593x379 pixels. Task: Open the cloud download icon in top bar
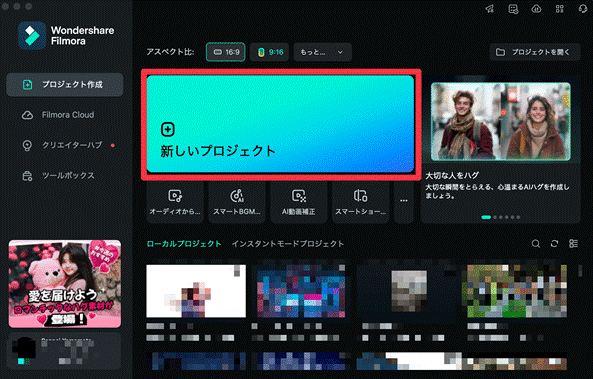coord(536,9)
